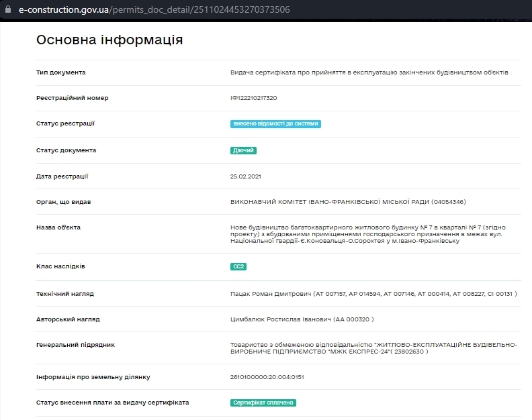532x420 pixels.
Task: Click the 'Назва об'єкта' label
Action: click(x=58, y=227)
